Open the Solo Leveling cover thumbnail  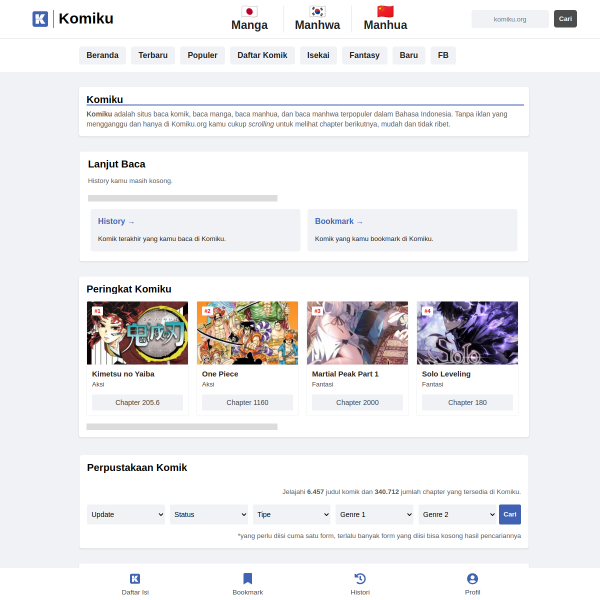pyautogui.click(x=467, y=333)
